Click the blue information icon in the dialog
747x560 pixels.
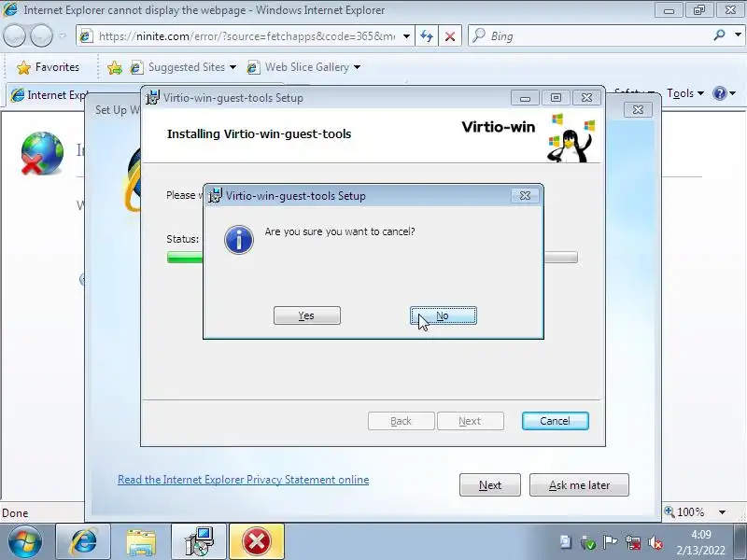pos(239,240)
